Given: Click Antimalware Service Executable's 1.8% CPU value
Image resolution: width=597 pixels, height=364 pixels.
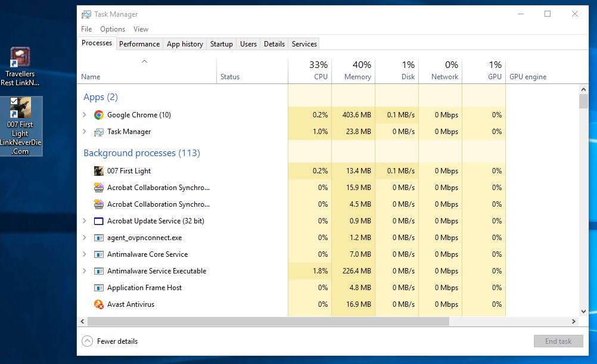Looking at the screenshot, I should coord(320,270).
